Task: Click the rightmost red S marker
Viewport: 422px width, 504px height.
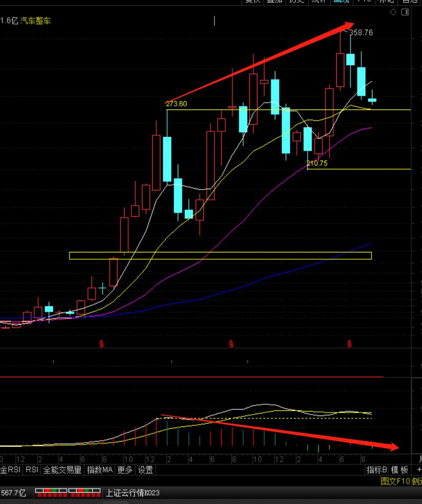Action: coord(349,344)
